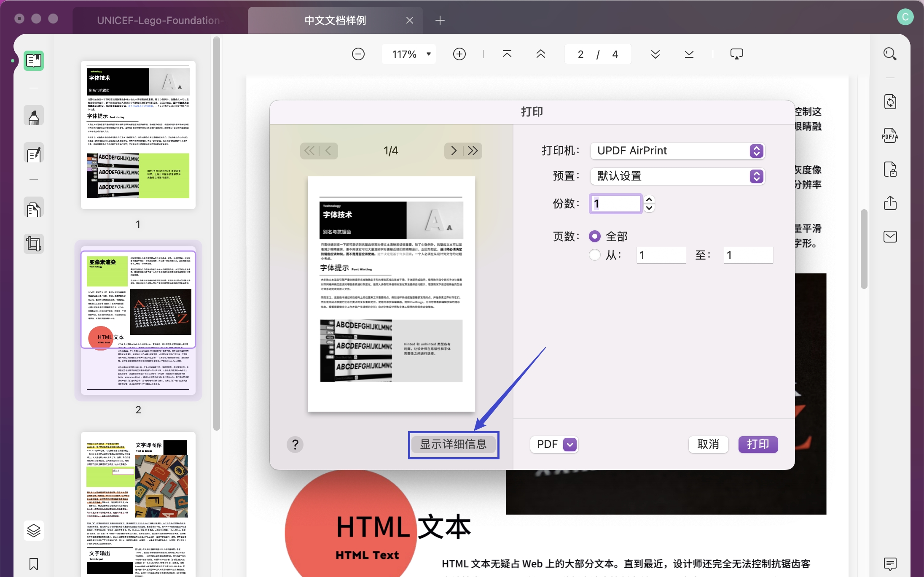Click the zoom in plus icon
The image size is (924, 577).
click(459, 54)
